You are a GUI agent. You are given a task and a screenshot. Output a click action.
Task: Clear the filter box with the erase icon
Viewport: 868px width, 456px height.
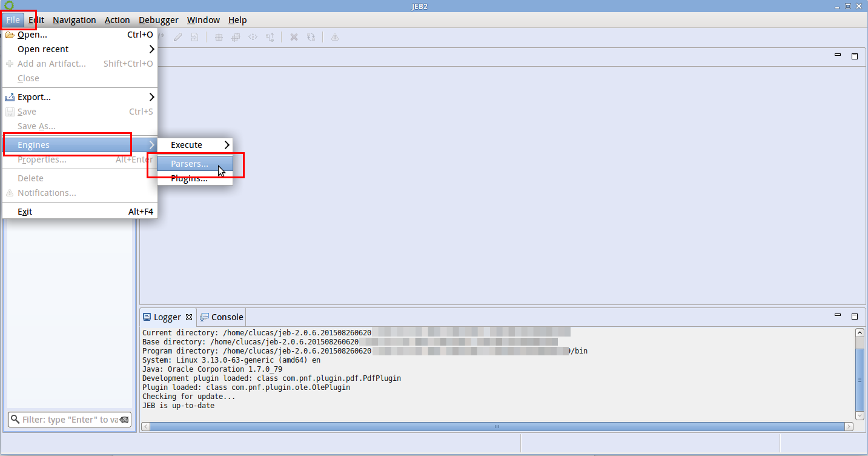[124, 420]
